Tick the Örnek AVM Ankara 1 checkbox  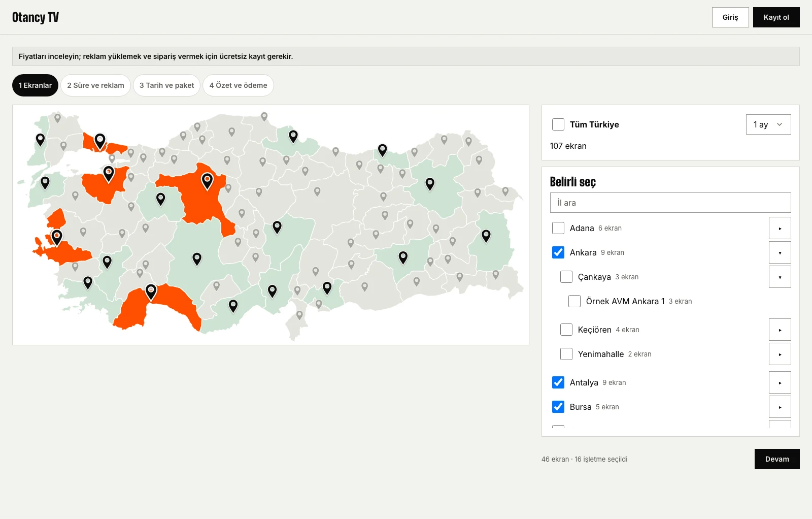pyautogui.click(x=574, y=301)
